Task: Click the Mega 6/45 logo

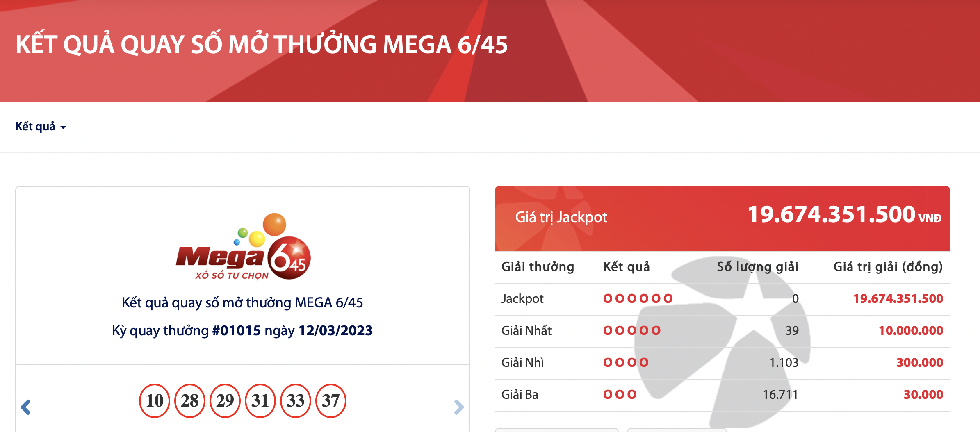Action: tap(243, 247)
